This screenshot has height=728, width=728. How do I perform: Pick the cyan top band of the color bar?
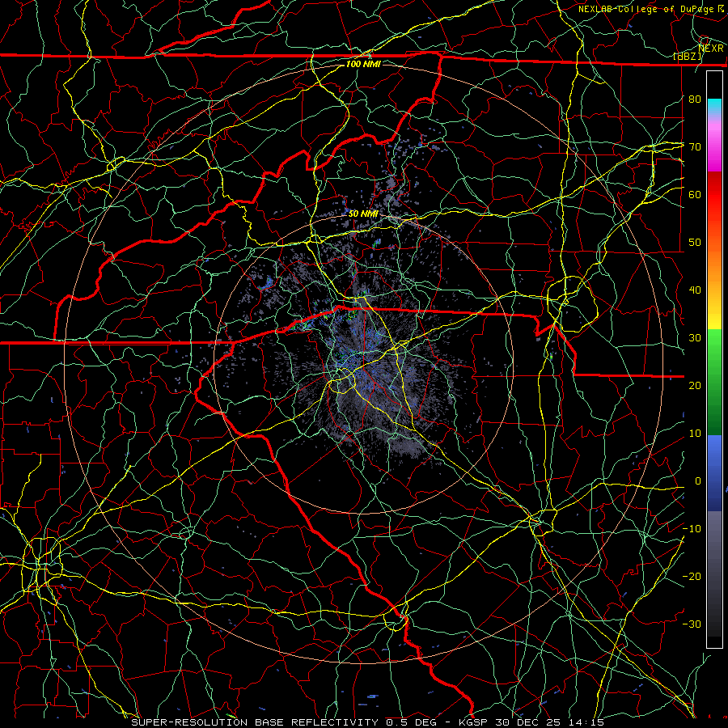click(x=714, y=107)
